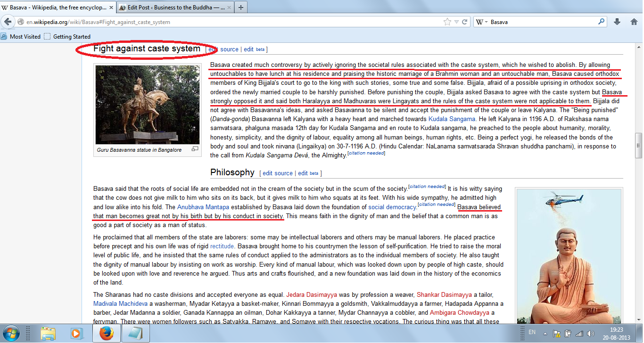Bookmark this page with the star icon
The width and height of the screenshot is (644, 343).
coord(447,22)
